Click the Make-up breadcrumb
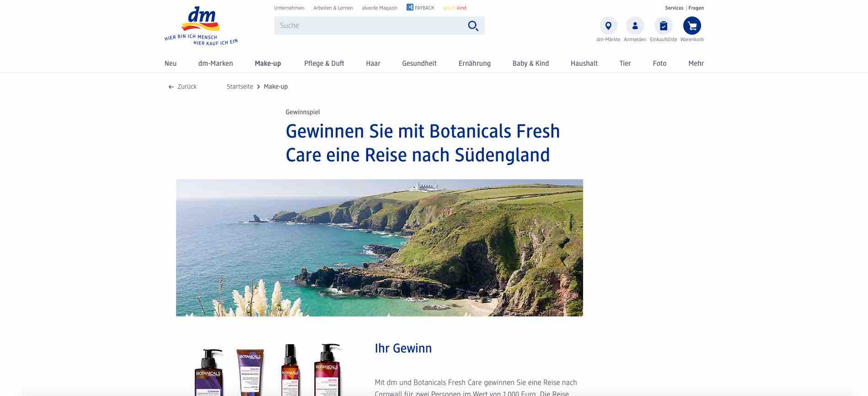The height and width of the screenshot is (396, 868). coord(276,86)
